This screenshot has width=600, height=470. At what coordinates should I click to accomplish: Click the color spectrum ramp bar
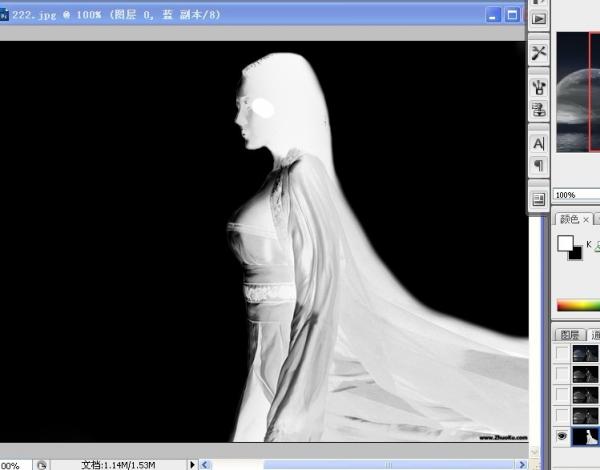click(x=578, y=305)
